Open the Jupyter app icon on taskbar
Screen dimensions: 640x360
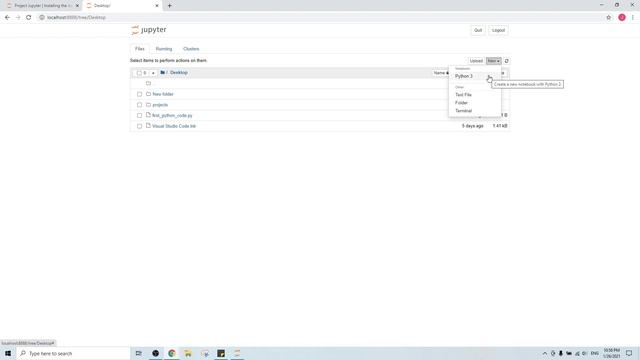(237, 353)
